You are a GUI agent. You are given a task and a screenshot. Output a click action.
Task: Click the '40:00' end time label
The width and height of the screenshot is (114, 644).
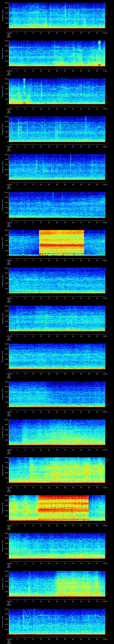pyautogui.click(x=105, y=412)
